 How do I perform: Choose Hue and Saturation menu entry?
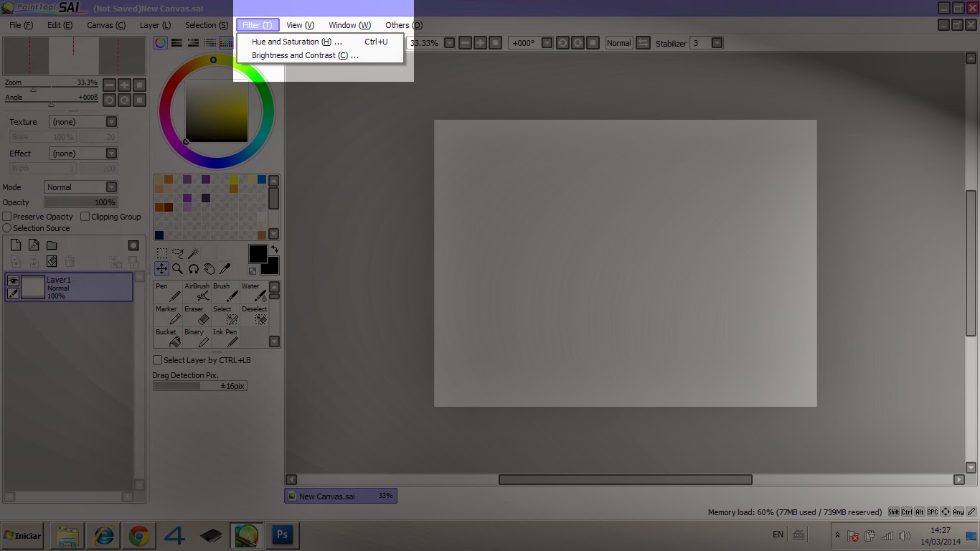(x=319, y=42)
